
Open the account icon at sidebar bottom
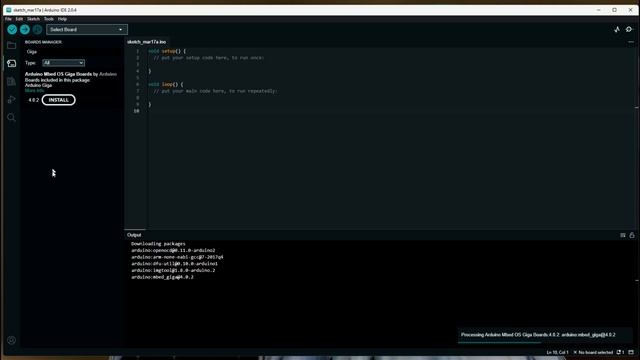[11, 340]
